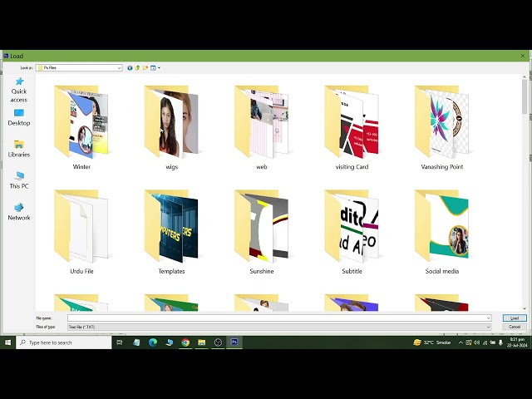The height and width of the screenshot is (399, 532).
Task: Click the vertical scrollbar thumb
Action: [x=525, y=96]
